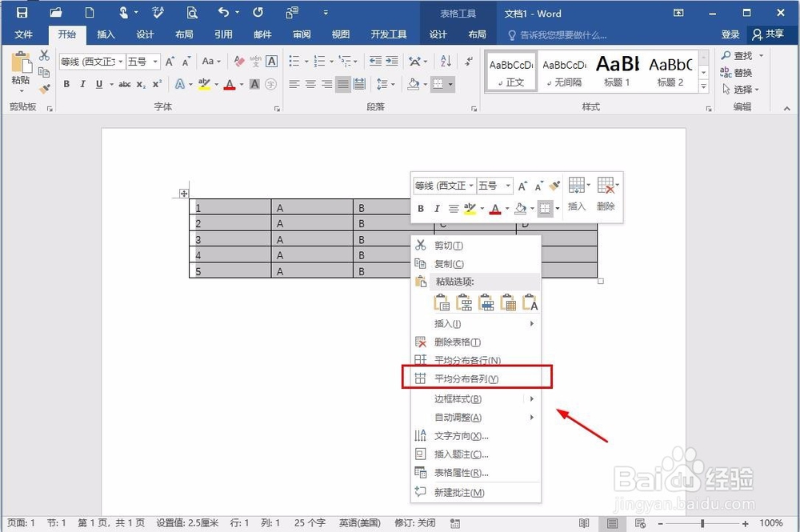The height and width of the screenshot is (532, 800).
Task: Click the Save icon in quick access toolbar
Action: click(x=22, y=12)
